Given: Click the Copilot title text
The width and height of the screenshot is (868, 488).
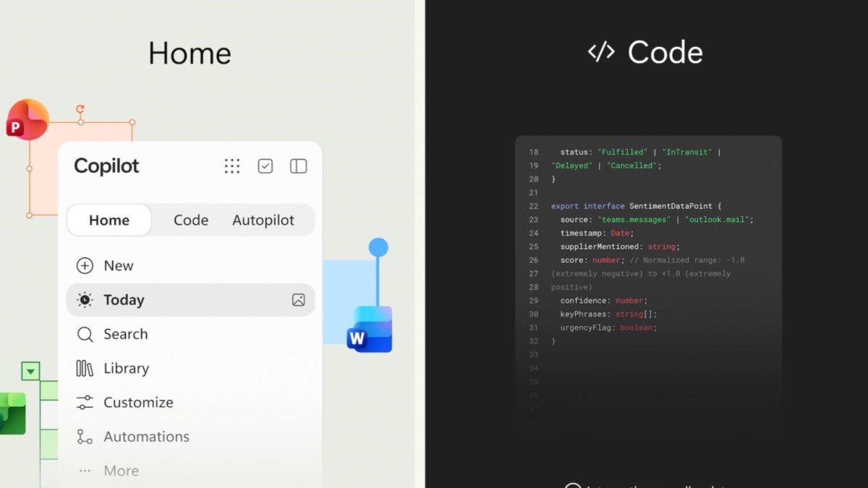Looking at the screenshot, I should click(106, 166).
